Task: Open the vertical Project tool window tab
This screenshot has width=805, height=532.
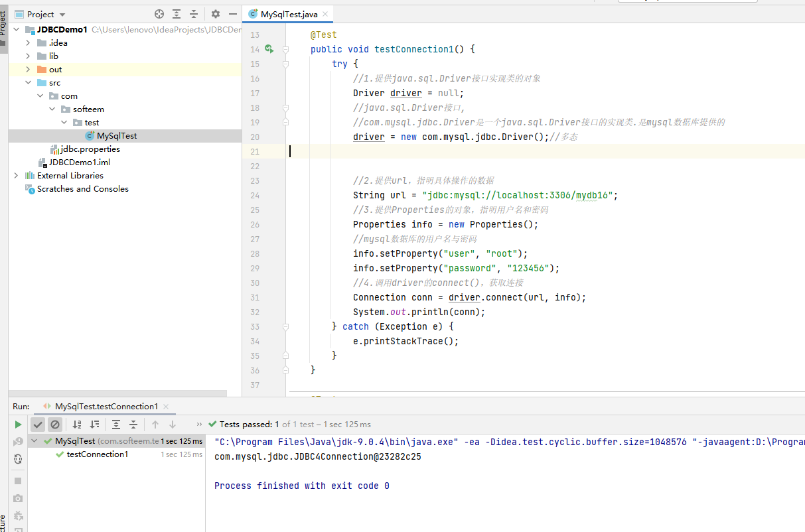Action: coord(3,28)
